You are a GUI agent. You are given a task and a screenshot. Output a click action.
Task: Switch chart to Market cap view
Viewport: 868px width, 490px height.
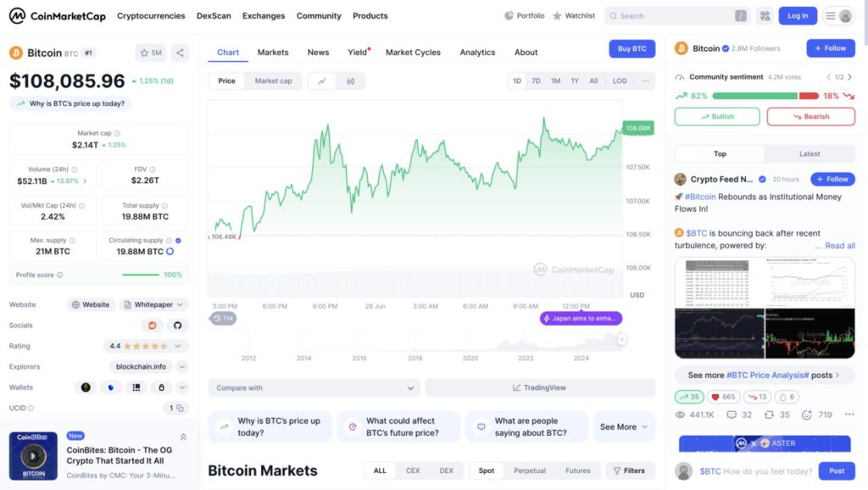coord(273,81)
